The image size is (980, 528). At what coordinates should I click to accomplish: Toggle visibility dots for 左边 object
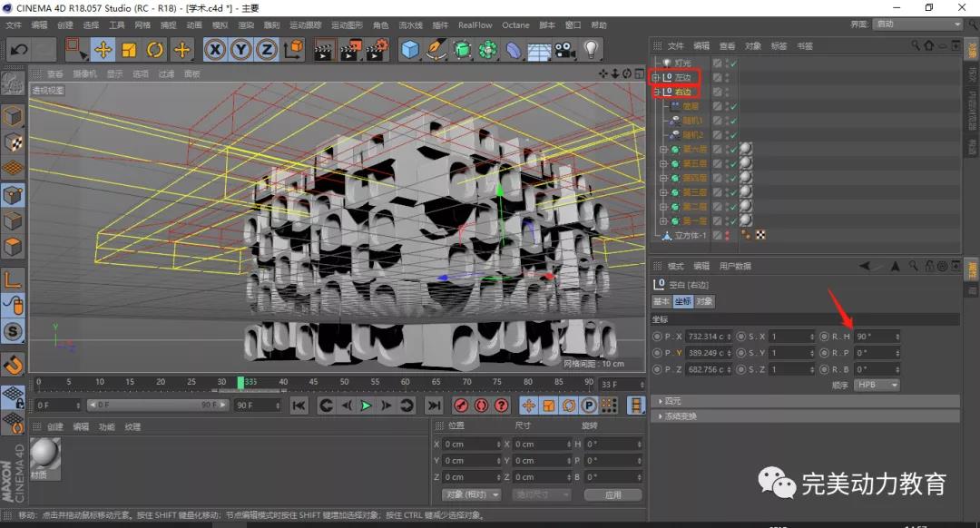[727, 78]
